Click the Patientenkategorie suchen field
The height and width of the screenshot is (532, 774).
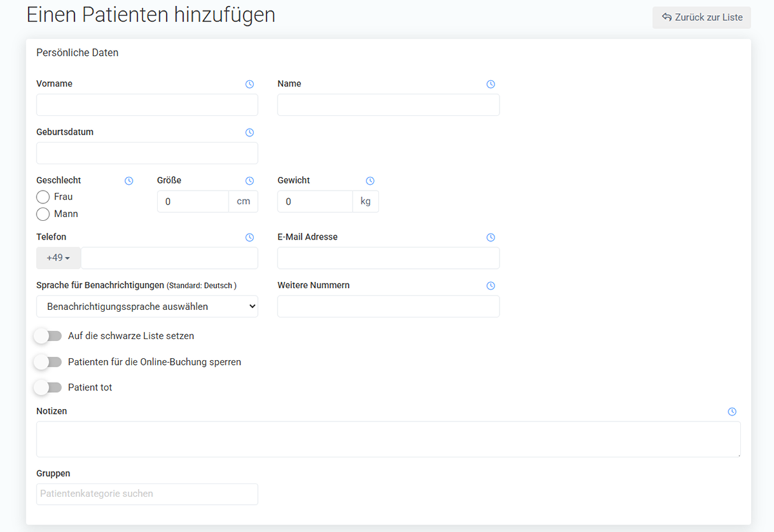[147, 494]
